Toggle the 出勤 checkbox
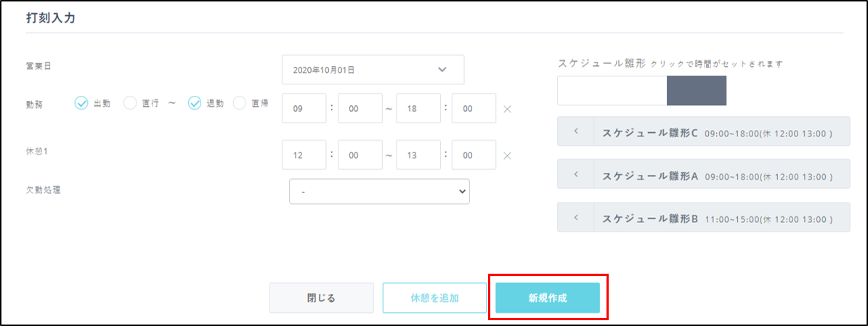The height and width of the screenshot is (326, 868). point(81,103)
